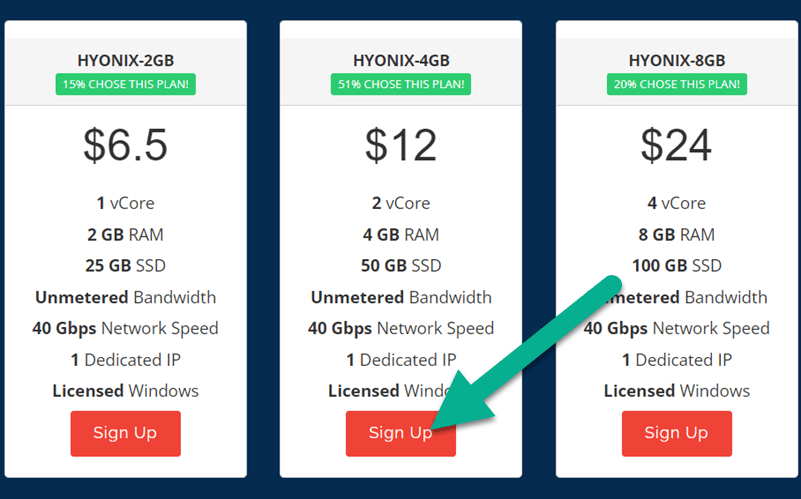Click '50 GB SSD' feature line
The width and height of the screenshot is (801, 499).
401,266
